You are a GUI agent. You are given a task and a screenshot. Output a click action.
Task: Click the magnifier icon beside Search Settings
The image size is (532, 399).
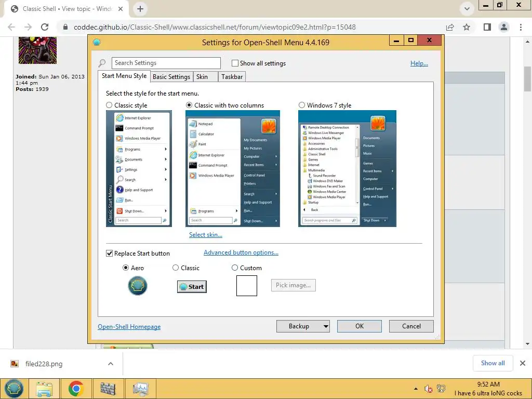[102, 63]
